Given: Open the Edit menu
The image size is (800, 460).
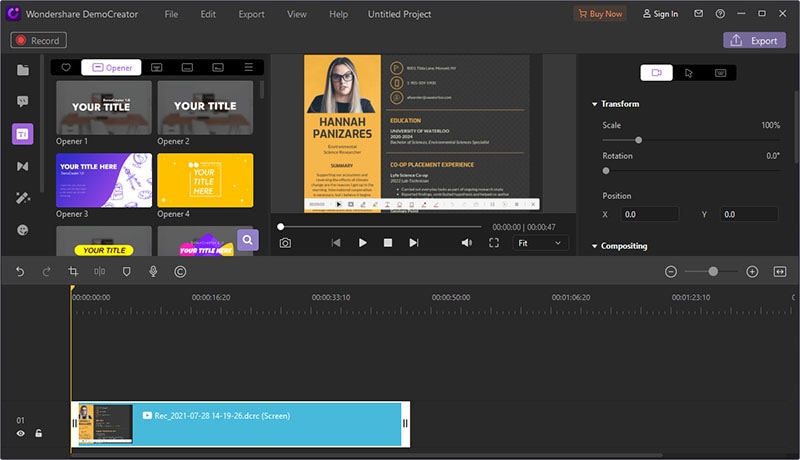Looking at the screenshot, I should pos(208,14).
